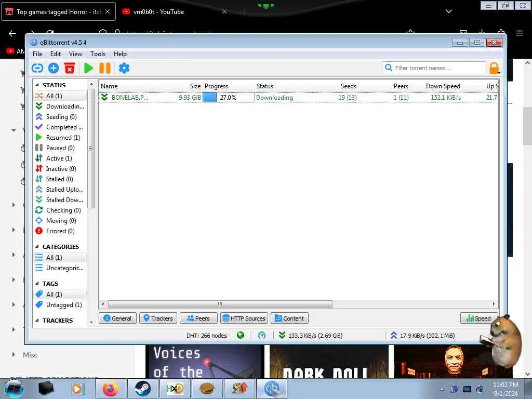Open the View menu
This screenshot has height=399, width=532.
[x=75, y=54]
